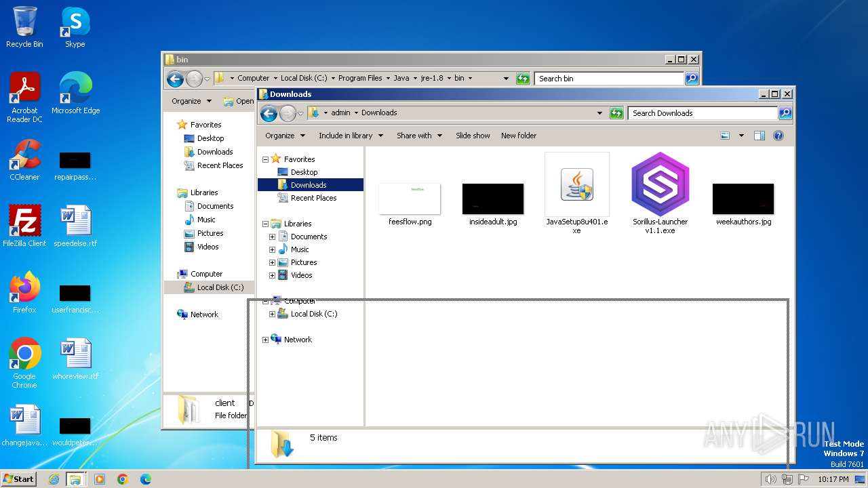Select the wouldpeter desktop file
The image size is (868, 488).
click(x=75, y=432)
